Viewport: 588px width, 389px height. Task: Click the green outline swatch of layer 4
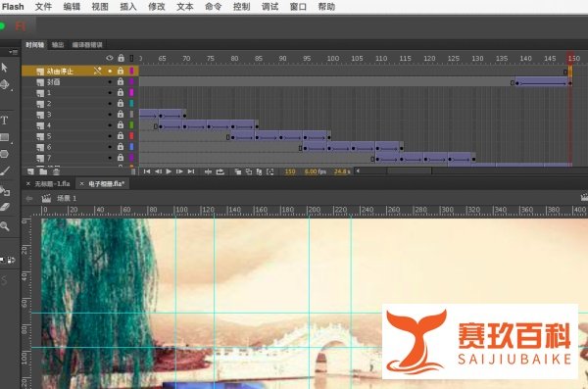tap(131, 124)
